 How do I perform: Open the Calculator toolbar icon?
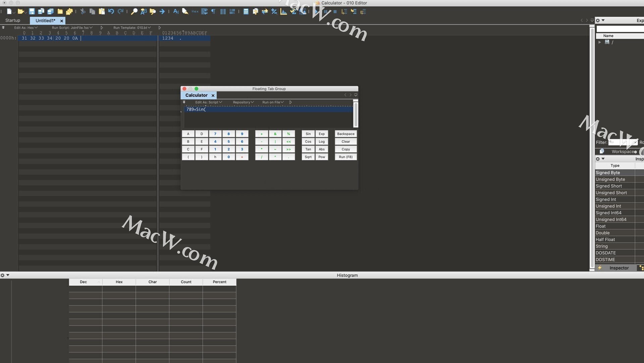[x=246, y=11]
